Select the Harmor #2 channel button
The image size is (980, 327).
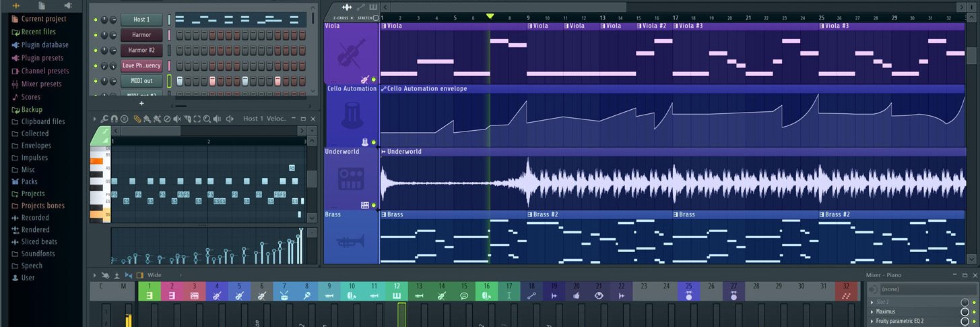click(x=141, y=50)
